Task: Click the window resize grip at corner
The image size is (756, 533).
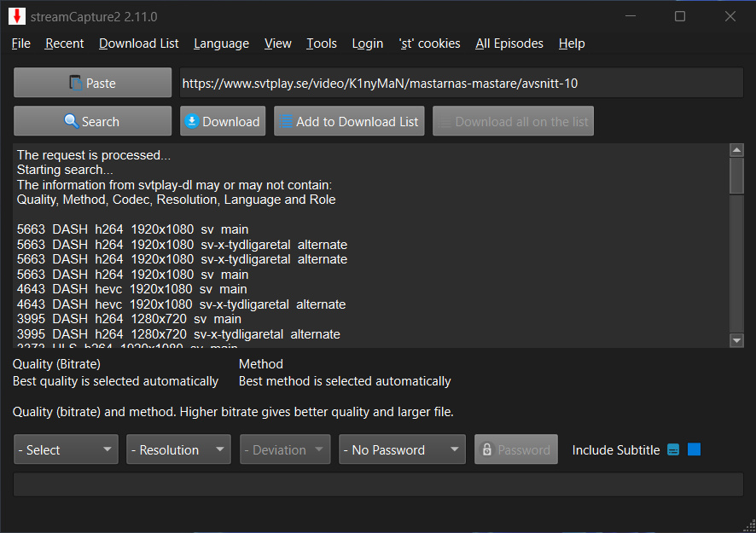Action: (x=749, y=526)
